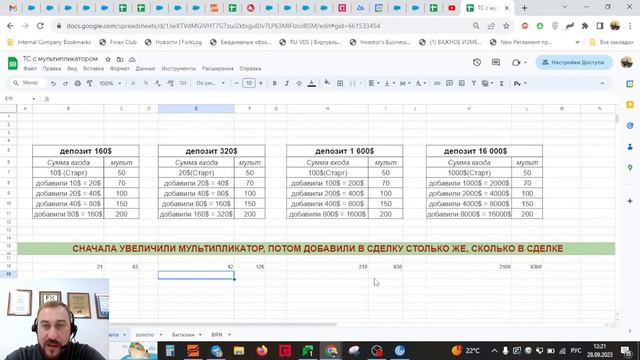This screenshot has height=360, width=640.
Task: Open Google Maps side panel icon
Action: tap(630, 168)
